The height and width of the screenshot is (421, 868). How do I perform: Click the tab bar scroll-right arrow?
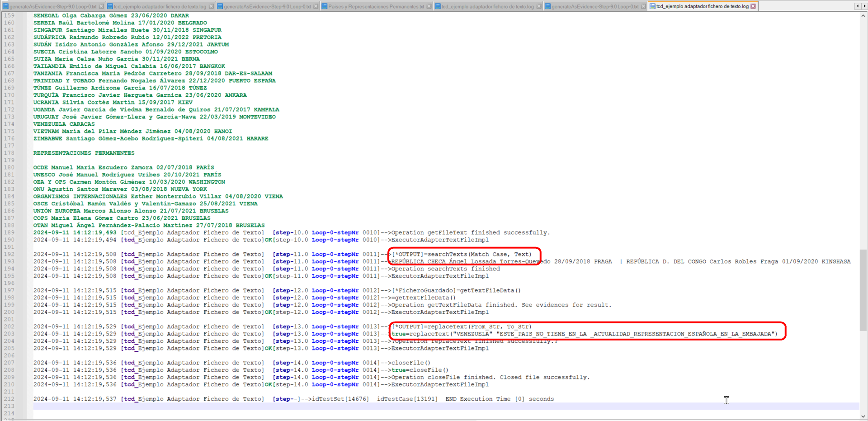click(863, 6)
